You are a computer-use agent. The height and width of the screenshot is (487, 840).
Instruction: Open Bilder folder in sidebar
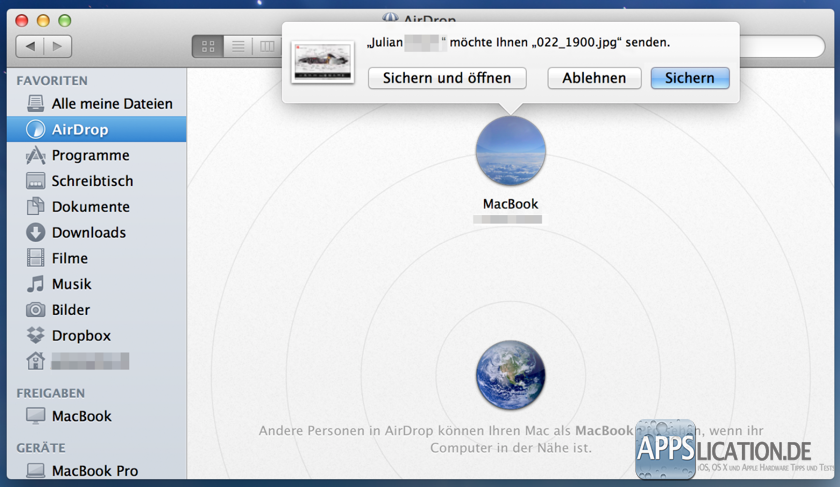point(96,310)
